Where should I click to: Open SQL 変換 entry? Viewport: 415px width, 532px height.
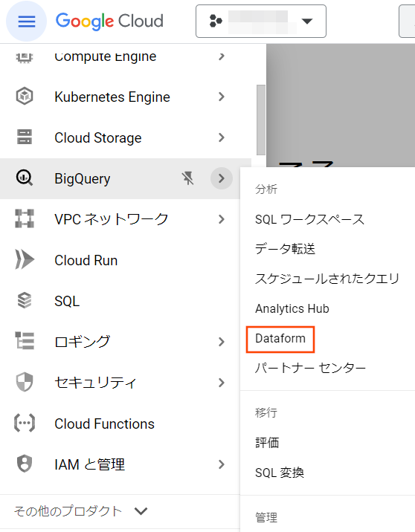[x=280, y=473]
